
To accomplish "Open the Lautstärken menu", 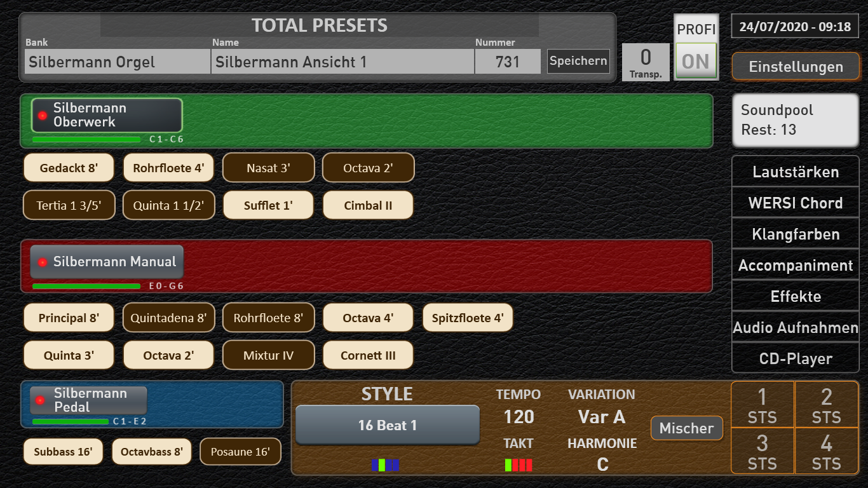I will click(x=796, y=172).
